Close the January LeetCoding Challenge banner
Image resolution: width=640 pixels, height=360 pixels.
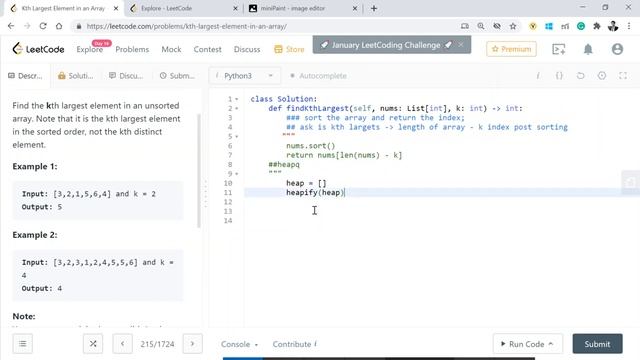(461, 44)
